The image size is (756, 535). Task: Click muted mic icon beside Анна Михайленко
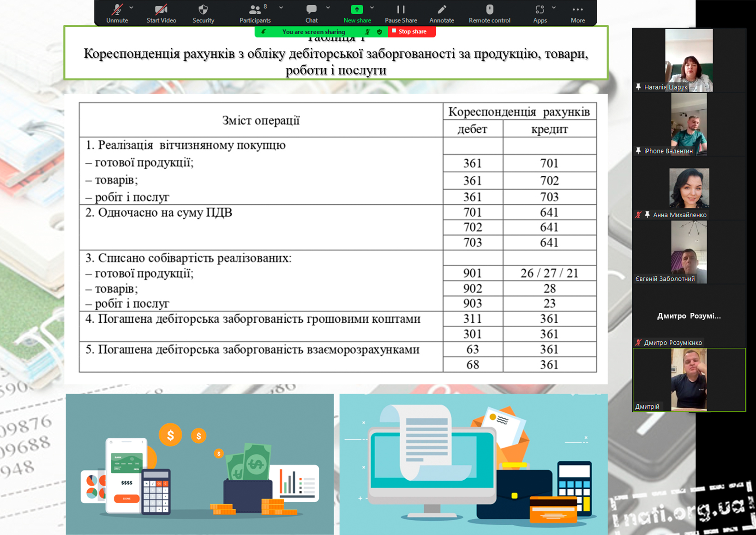(638, 214)
